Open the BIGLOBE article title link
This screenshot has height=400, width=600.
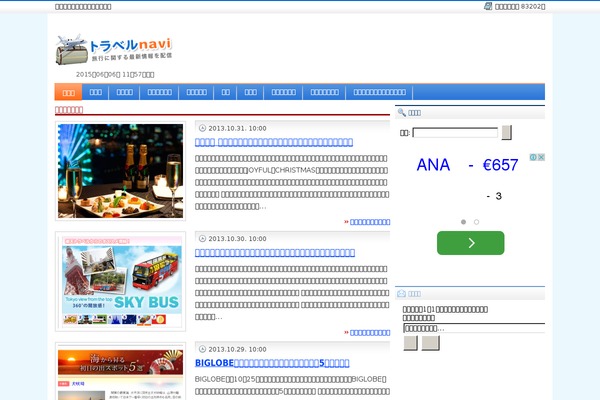pos(272,363)
